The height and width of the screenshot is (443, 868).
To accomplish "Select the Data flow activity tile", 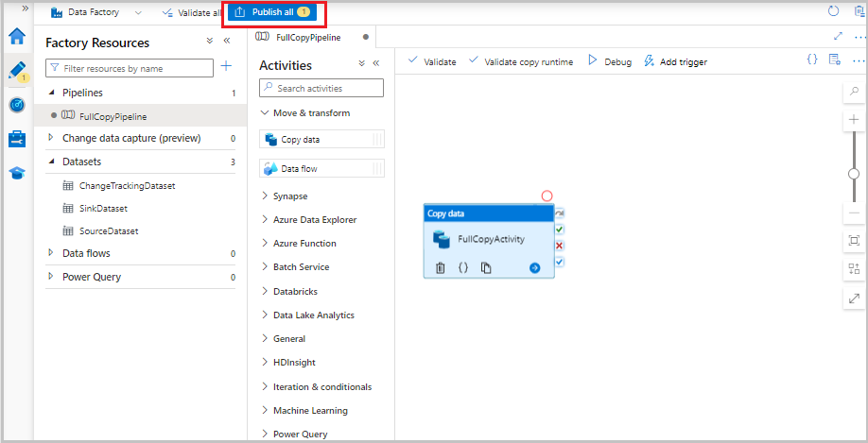I will click(x=321, y=169).
